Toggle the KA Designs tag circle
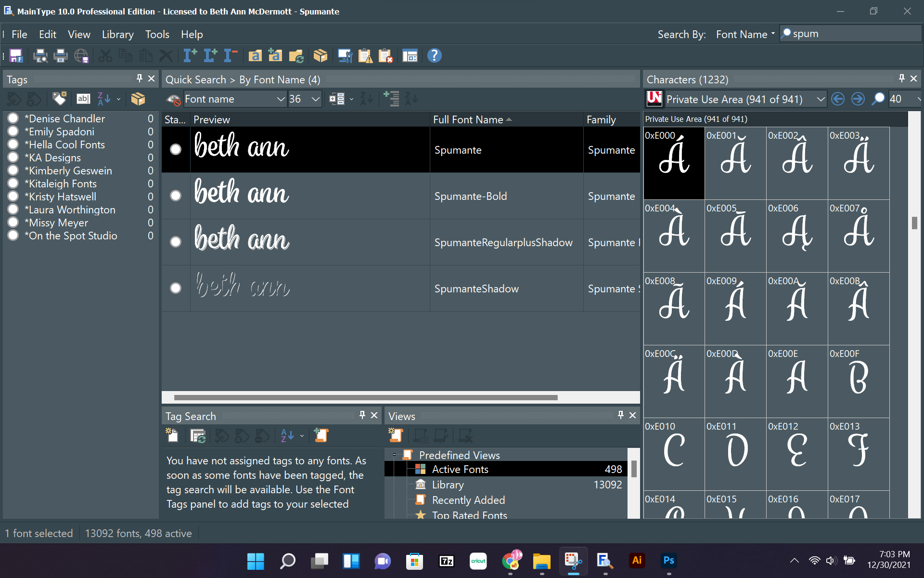Image resolution: width=924 pixels, height=578 pixels. [13, 158]
